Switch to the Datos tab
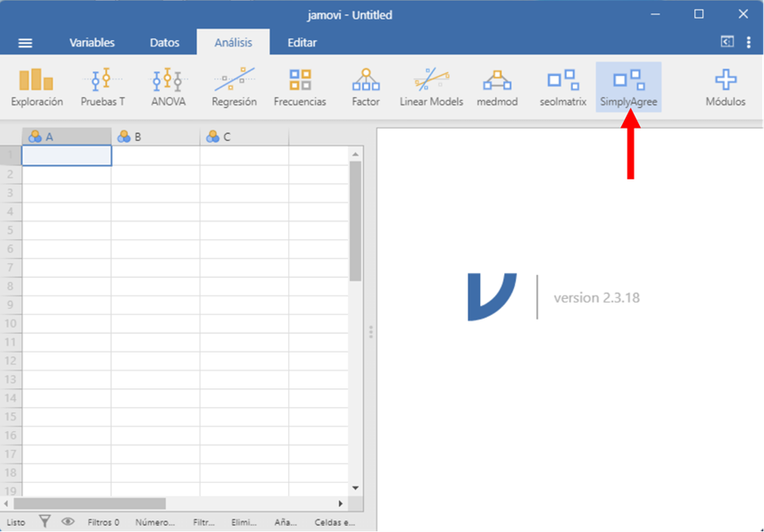 coord(164,43)
